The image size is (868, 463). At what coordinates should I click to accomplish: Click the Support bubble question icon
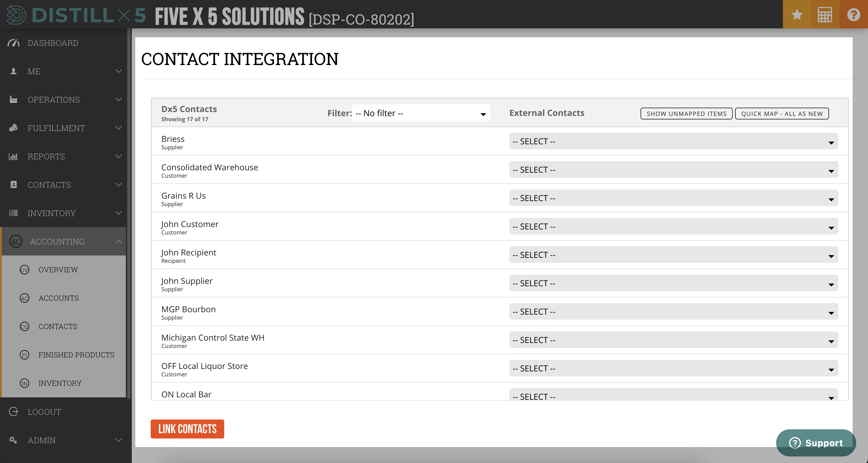coord(795,443)
